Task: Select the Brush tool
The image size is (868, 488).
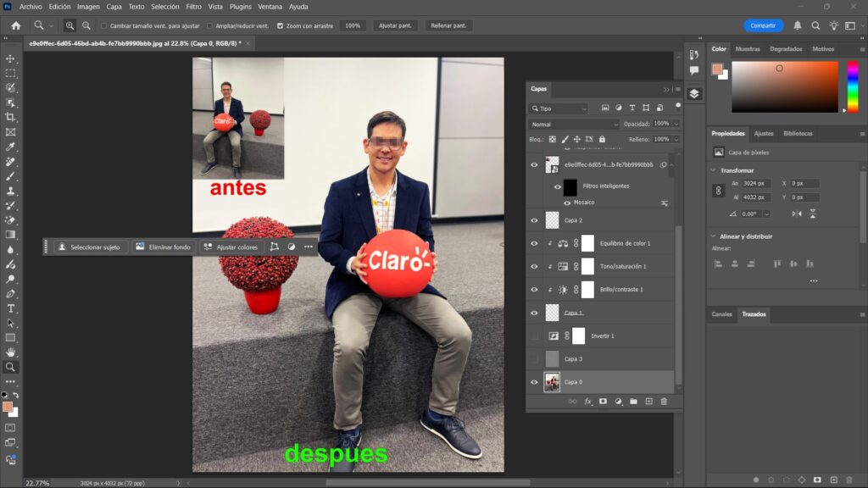Action: pyautogui.click(x=10, y=176)
